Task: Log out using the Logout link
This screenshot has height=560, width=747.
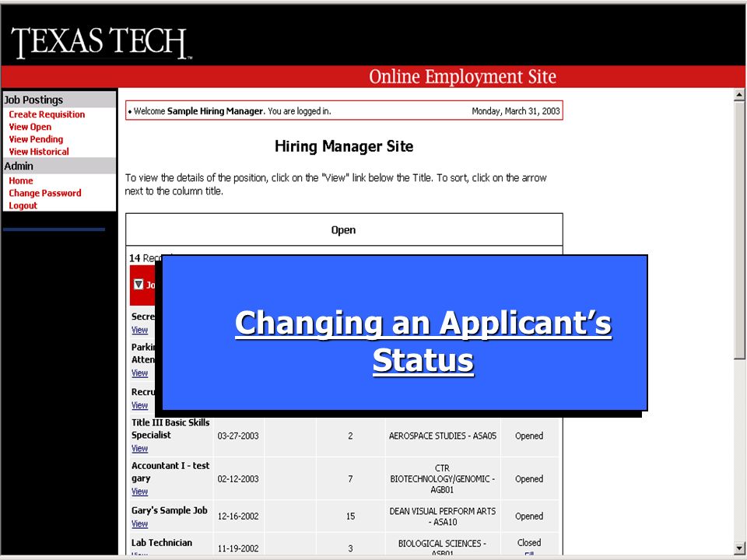Action: [23, 205]
